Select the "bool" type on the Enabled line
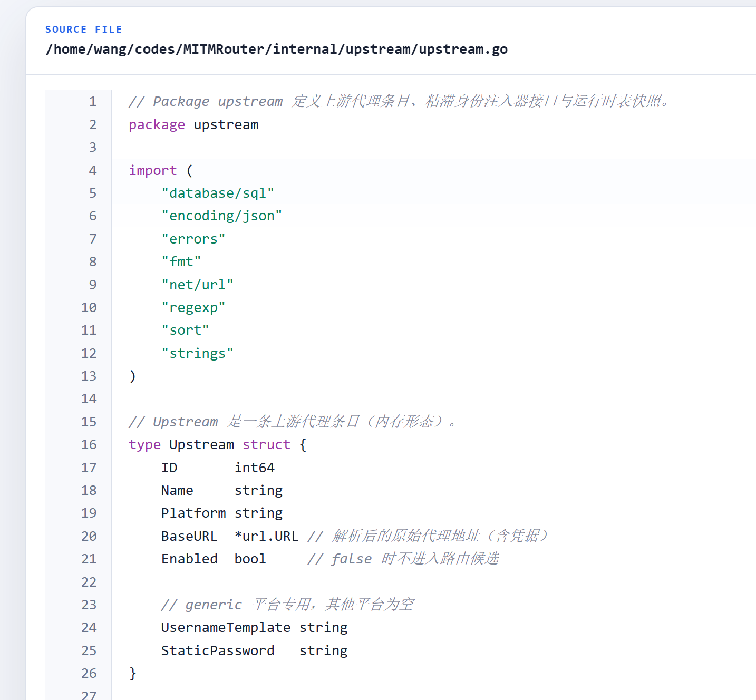This screenshot has height=700, width=756. coord(250,559)
